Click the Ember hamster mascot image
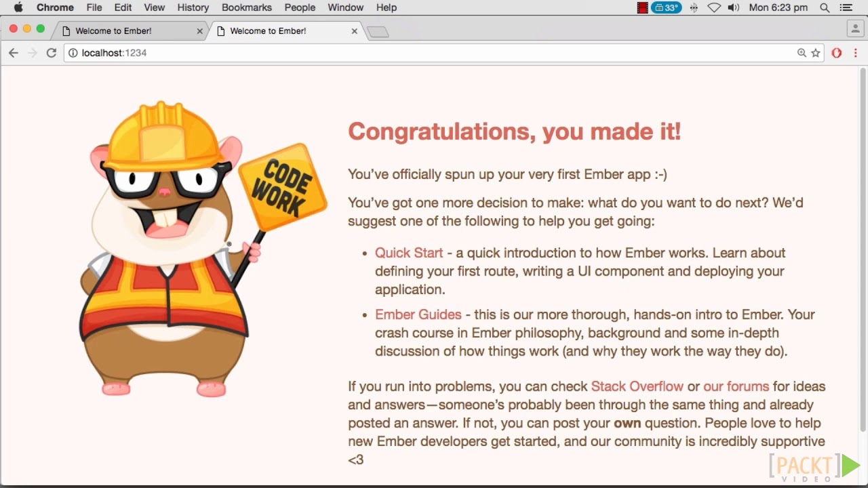 203,249
